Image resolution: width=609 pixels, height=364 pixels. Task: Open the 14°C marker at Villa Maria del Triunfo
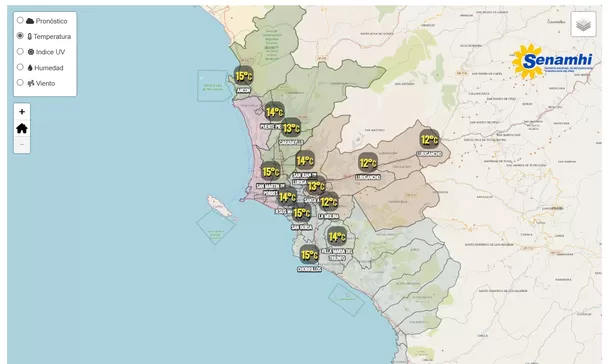pos(337,236)
